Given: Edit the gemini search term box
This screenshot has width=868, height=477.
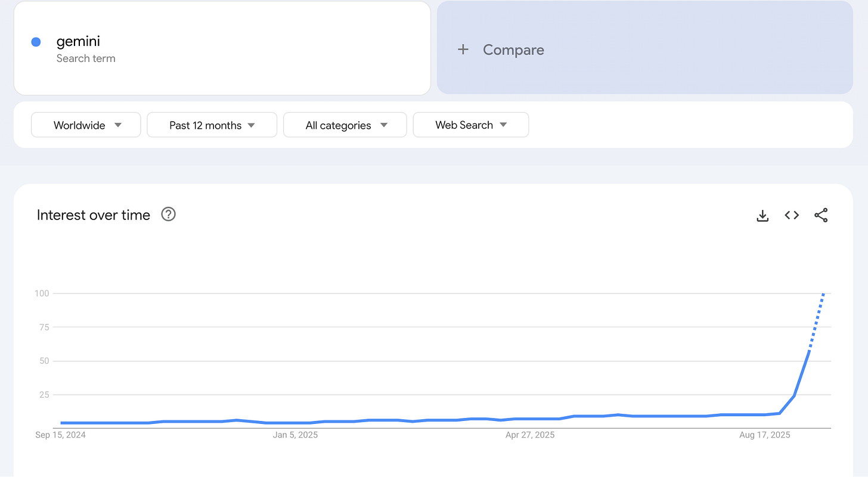Looking at the screenshot, I should point(222,48).
